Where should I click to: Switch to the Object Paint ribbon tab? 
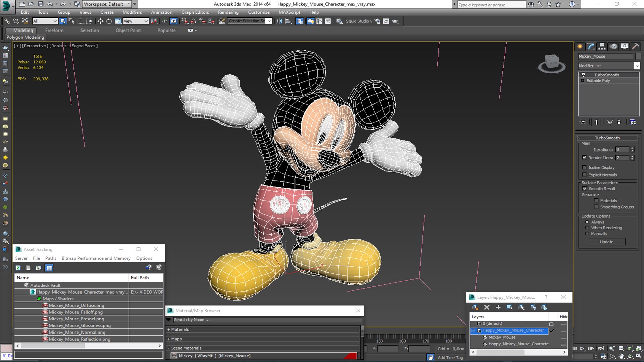point(128,30)
